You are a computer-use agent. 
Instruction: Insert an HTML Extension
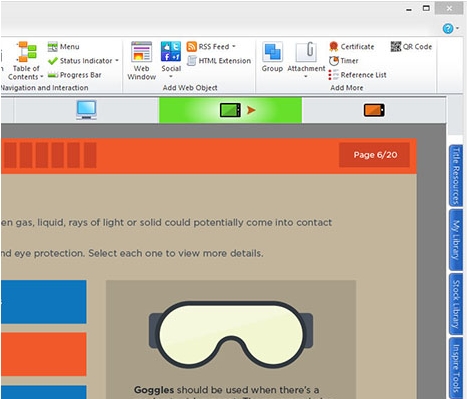[219, 61]
